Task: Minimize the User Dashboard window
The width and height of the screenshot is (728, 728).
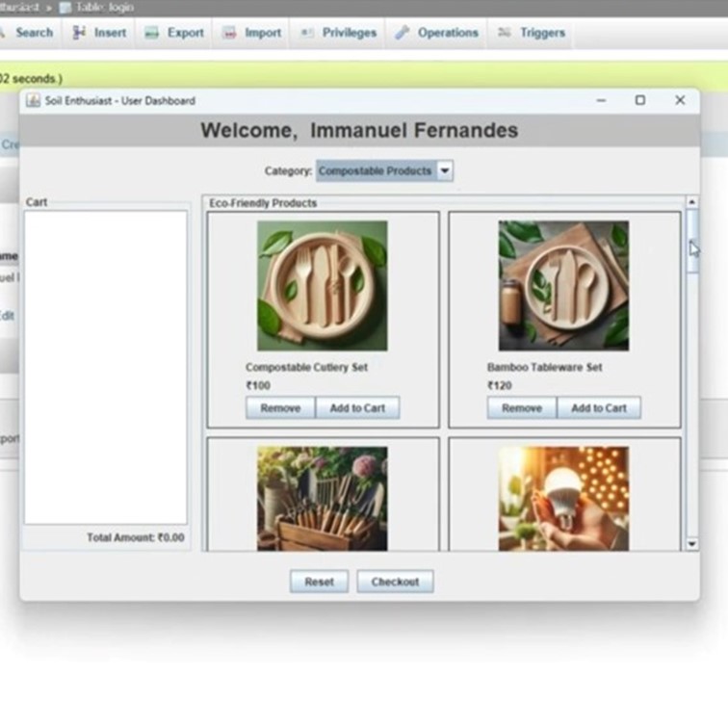Action: point(601,100)
